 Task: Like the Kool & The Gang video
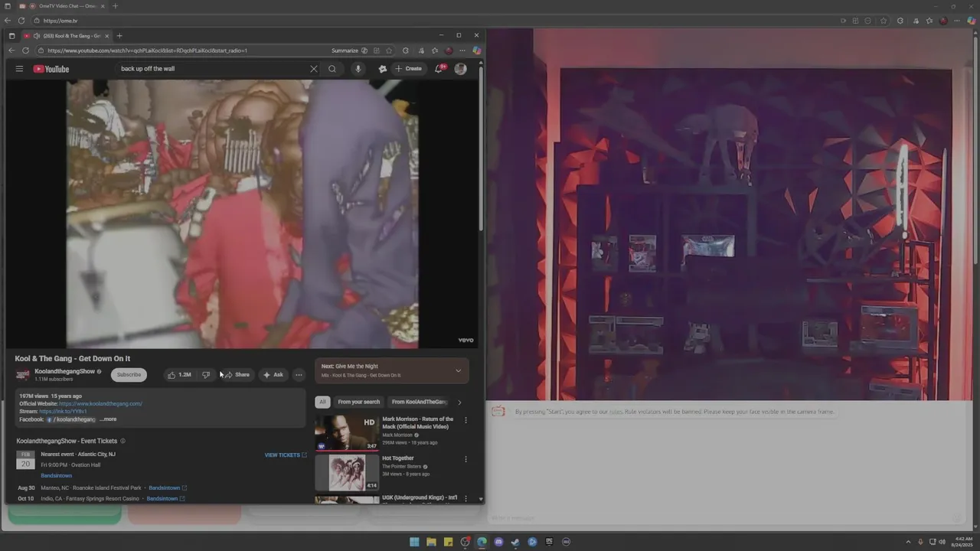tap(179, 375)
